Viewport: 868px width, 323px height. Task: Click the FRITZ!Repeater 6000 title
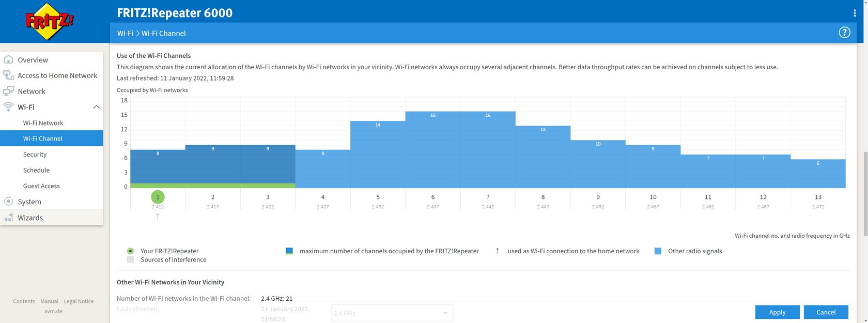pyautogui.click(x=175, y=13)
